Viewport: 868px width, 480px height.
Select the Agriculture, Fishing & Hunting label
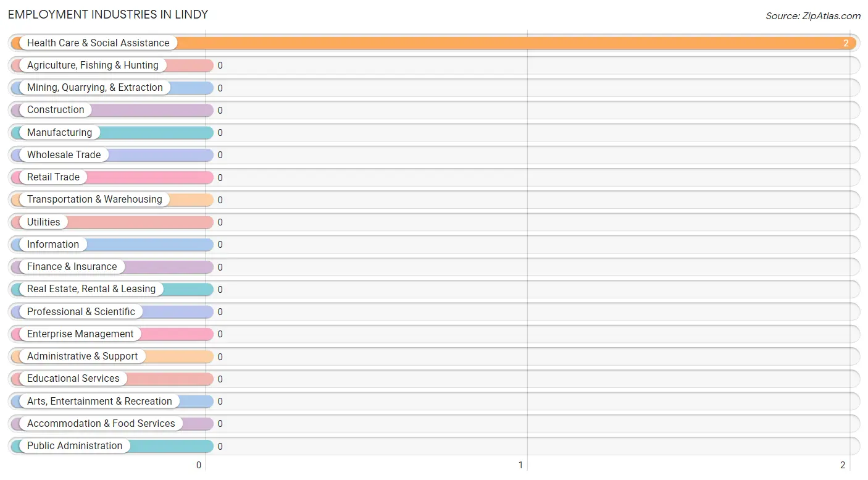click(93, 65)
